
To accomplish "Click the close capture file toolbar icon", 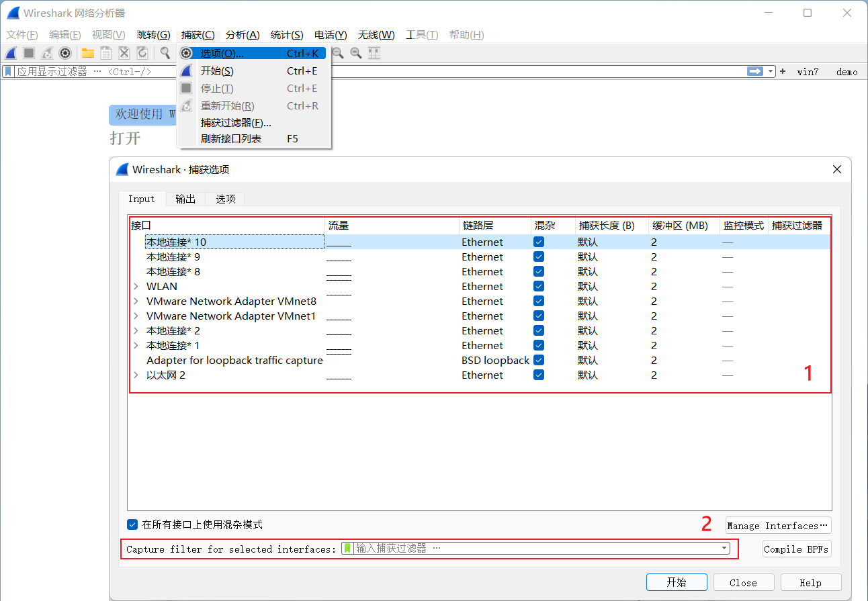I will pyautogui.click(x=124, y=53).
